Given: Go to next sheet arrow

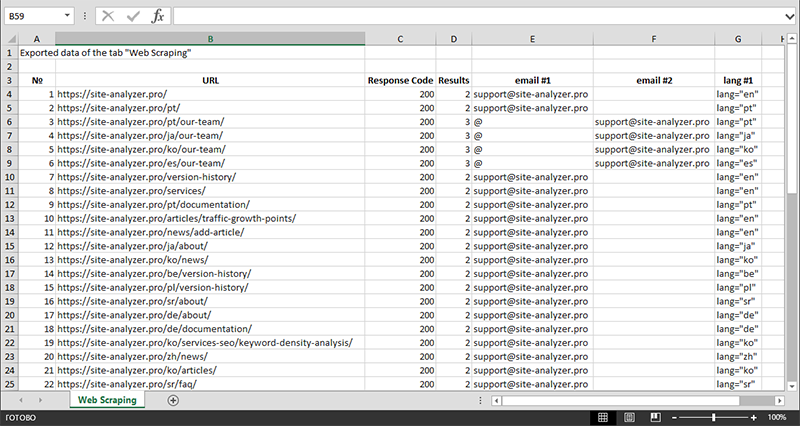Looking at the screenshot, I should tap(40, 400).
